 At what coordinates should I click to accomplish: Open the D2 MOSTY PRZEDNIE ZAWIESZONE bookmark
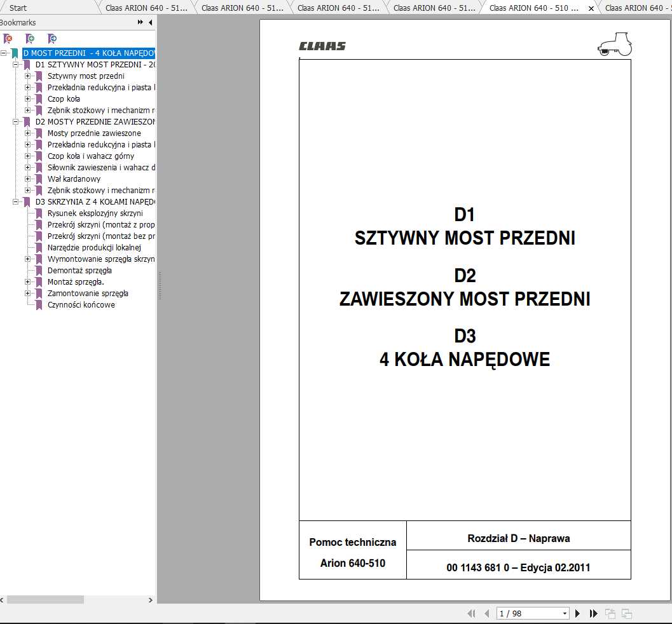pos(95,121)
